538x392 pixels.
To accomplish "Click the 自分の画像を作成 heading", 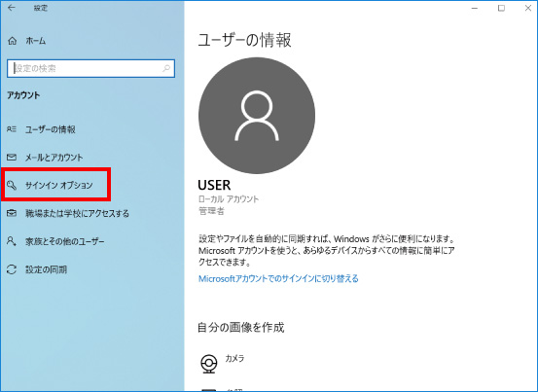I will 241,328.
